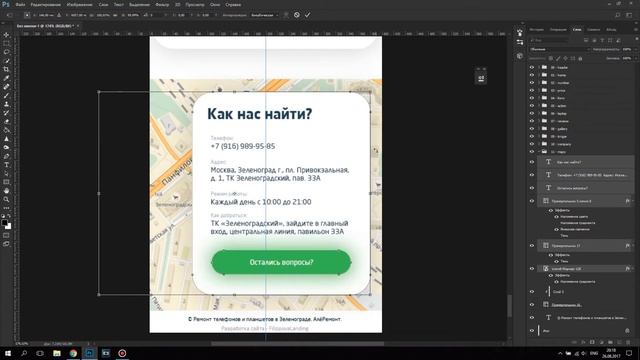Toggle 'Наложение цвета' effect visibility
The height and width of the screenshot is (360, 640).
(556, 217)
